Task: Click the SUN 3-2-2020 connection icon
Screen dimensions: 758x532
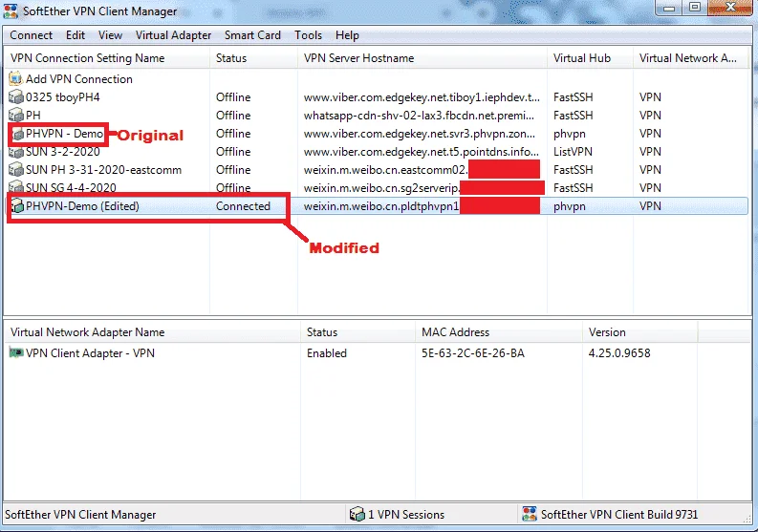Action: point(16,152)
